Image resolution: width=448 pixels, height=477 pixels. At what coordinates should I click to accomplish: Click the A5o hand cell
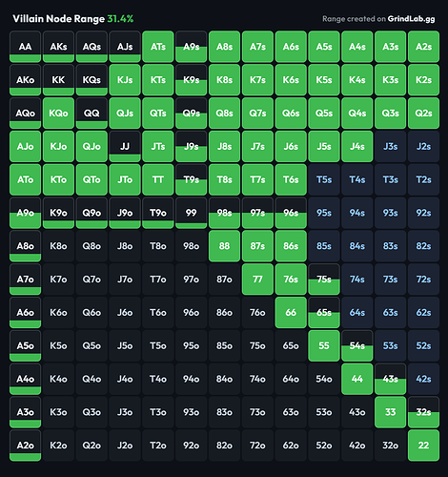[25, 345]
